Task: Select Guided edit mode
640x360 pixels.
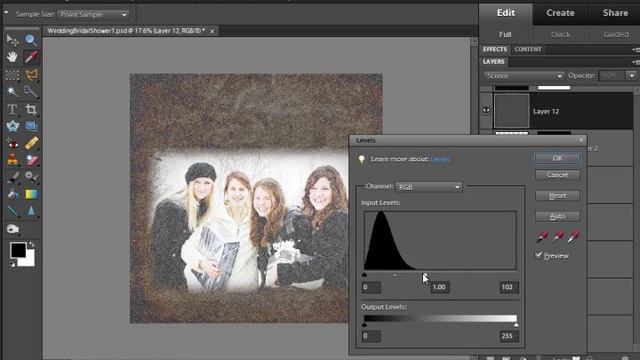Action: tap(616, 35)
